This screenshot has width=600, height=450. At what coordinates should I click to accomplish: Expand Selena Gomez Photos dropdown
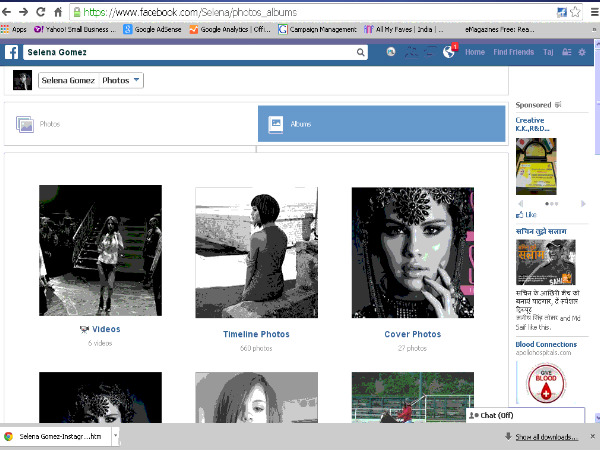[x=136, y=80]
